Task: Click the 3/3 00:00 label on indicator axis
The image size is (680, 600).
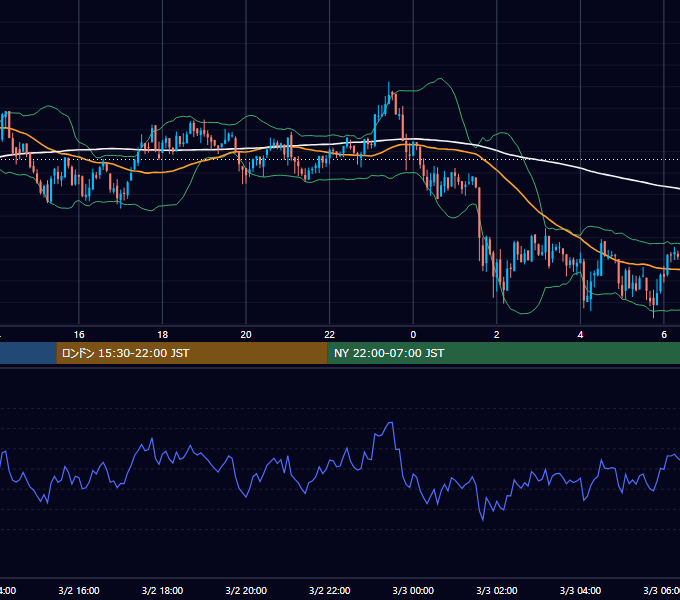Action: pos(413,590)
